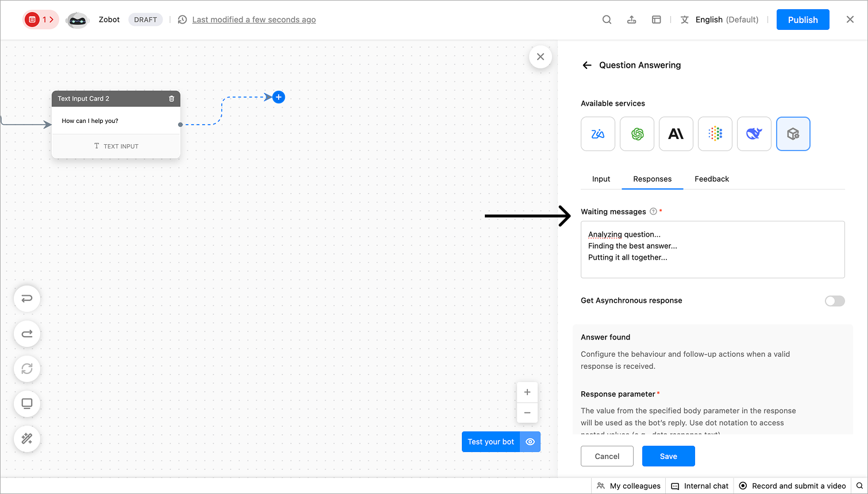Expand the red error count indicator
Image resolution: width=868 pixels, height=494 pixels.
[x=41, y=20]
